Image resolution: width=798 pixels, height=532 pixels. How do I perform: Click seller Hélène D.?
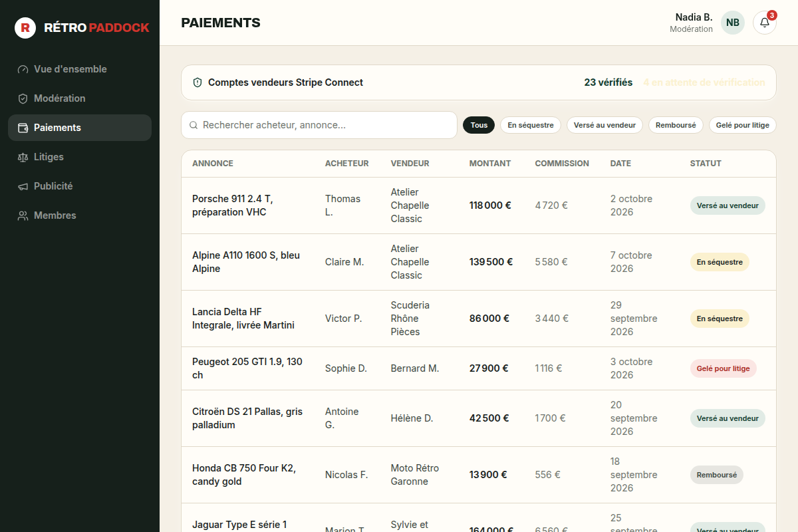pyautogui.click(x=412, y=418)
